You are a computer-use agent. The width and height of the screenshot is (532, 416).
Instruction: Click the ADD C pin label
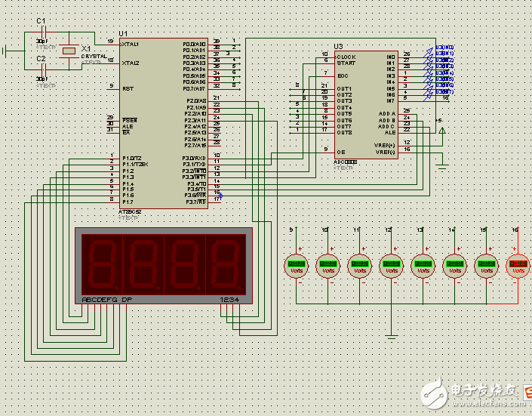click(x=387, y=126)
